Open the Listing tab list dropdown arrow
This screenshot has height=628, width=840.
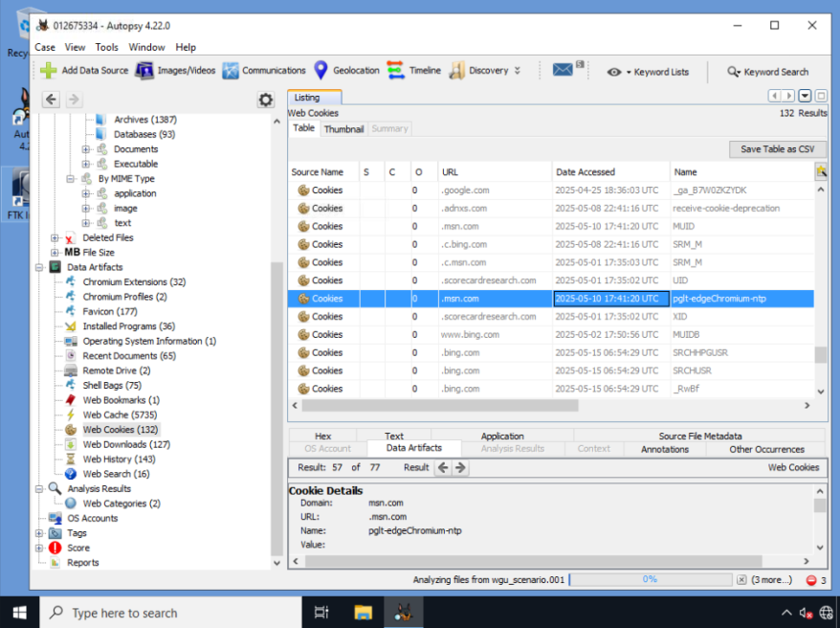pos(805,96)
